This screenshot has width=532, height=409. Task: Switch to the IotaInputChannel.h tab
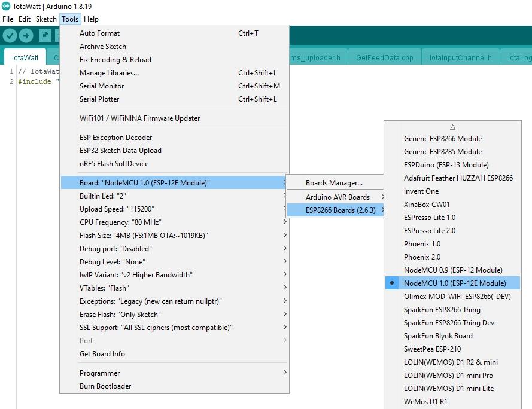click(460, 57)
